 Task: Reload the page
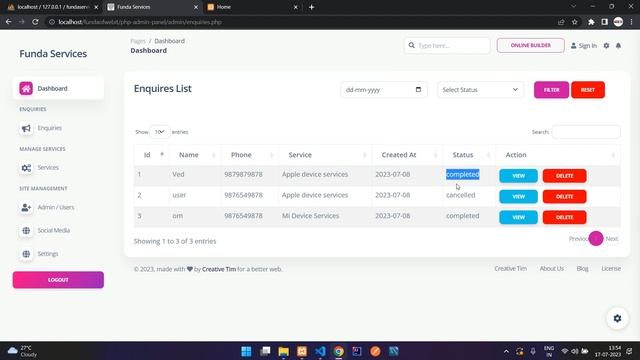click(x=35, y=22)
